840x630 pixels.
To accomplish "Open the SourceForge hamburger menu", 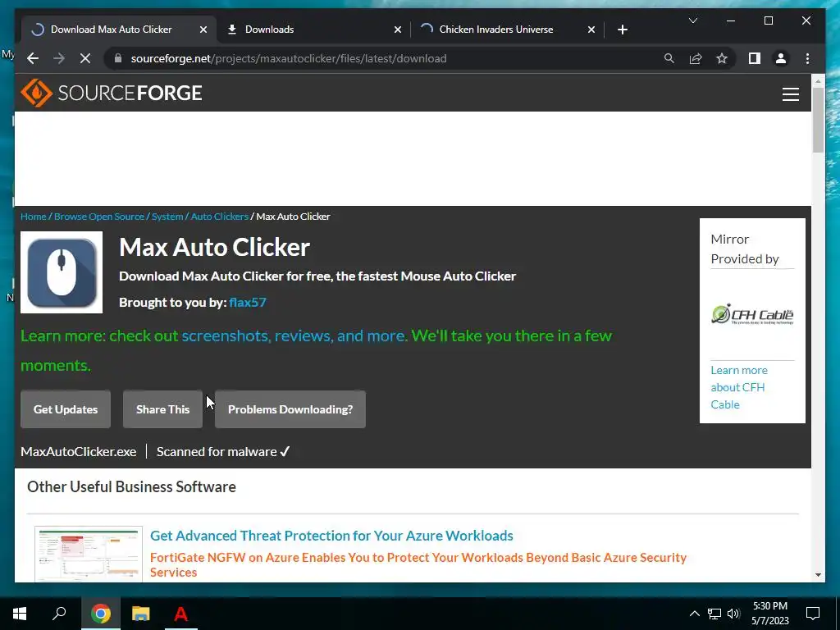I will pyautogui.click(x=790, y=94).
